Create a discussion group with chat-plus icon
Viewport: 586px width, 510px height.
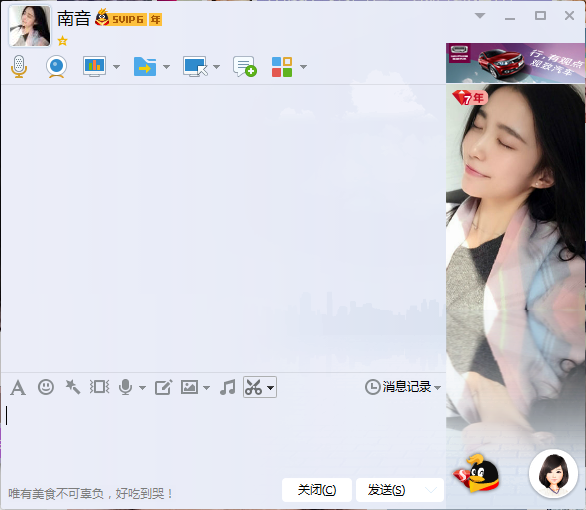pos(245,67)
